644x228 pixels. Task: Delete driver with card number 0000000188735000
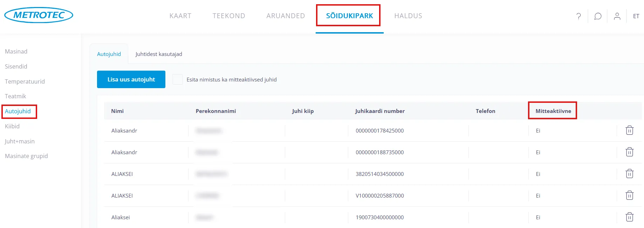click(x=629, y=152)
